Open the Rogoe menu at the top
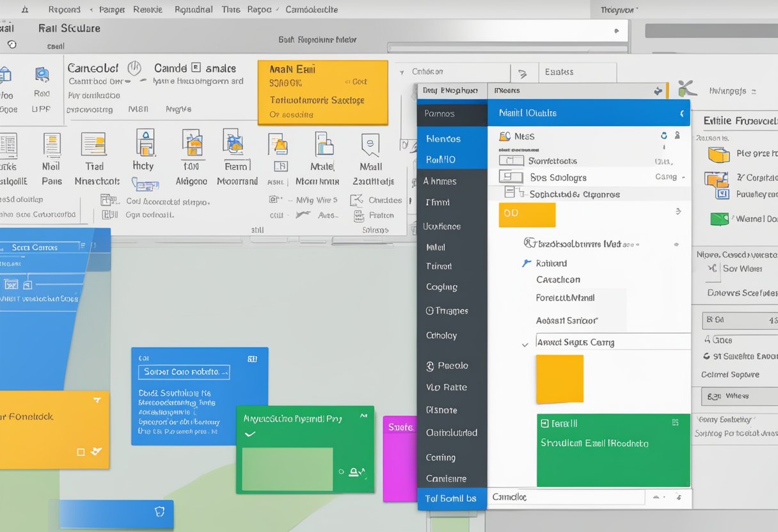The image size is (778, 532). [x=260, y=9]
